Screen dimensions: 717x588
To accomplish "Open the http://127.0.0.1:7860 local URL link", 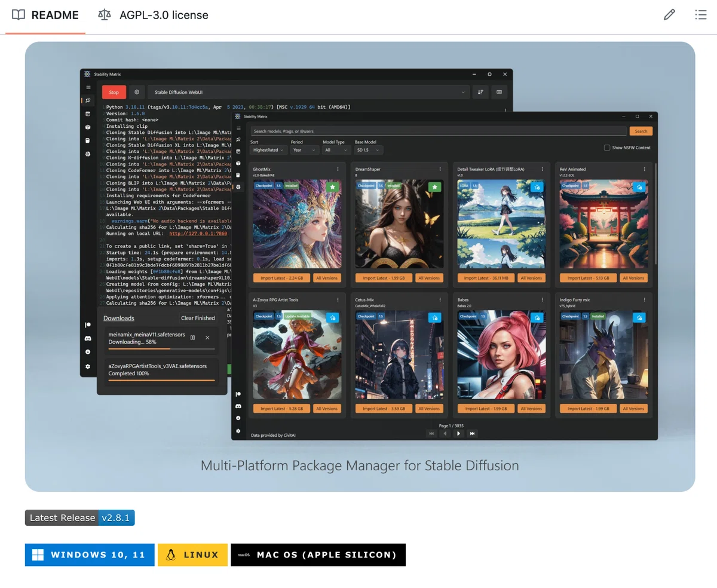I will (x=198, y=234).
